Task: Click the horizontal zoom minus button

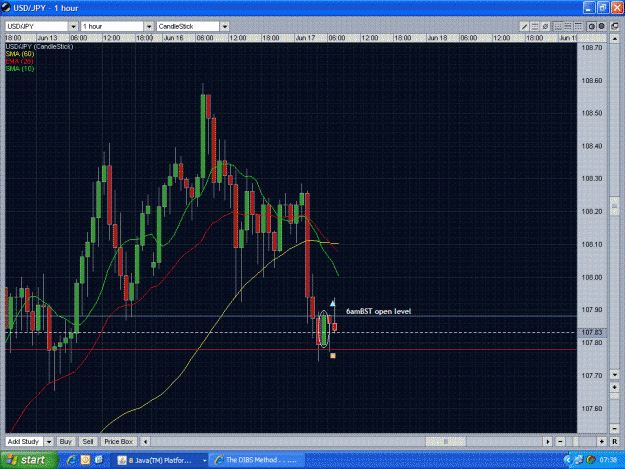Action: [560, 442]
